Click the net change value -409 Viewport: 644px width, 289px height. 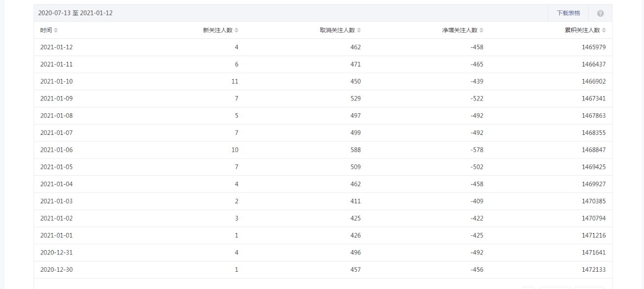click(x=476, y=201)
